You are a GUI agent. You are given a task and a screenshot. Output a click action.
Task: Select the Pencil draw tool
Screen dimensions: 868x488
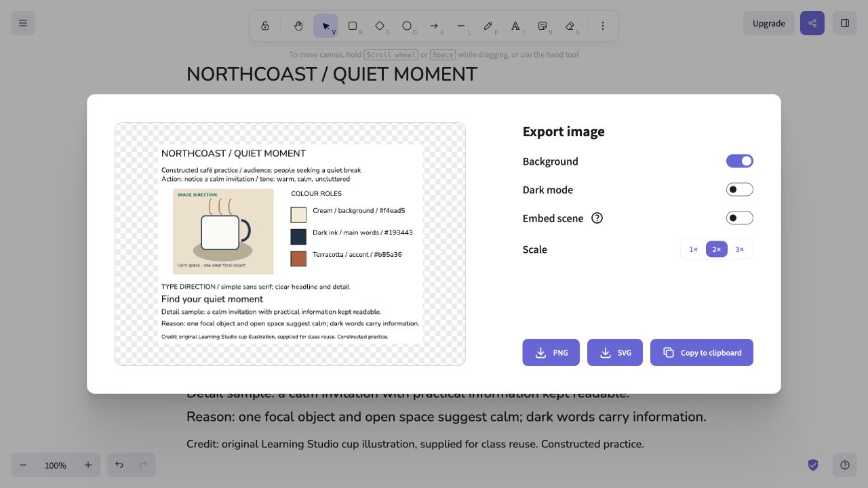[x=488, y=26]
